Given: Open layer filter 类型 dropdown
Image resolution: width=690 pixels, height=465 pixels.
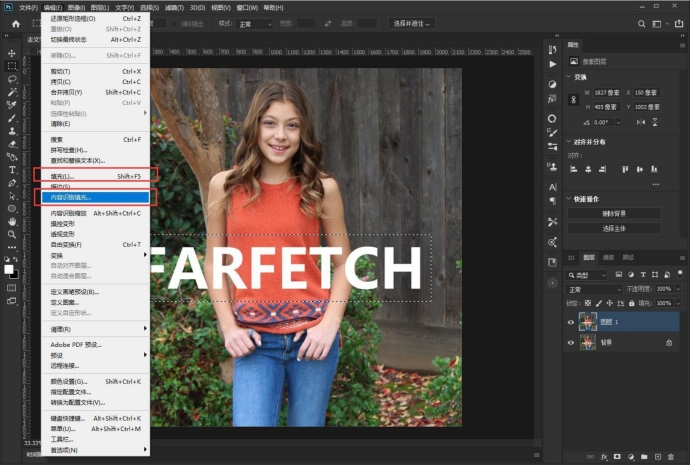Looking at the screenshot, I should 586,275.
